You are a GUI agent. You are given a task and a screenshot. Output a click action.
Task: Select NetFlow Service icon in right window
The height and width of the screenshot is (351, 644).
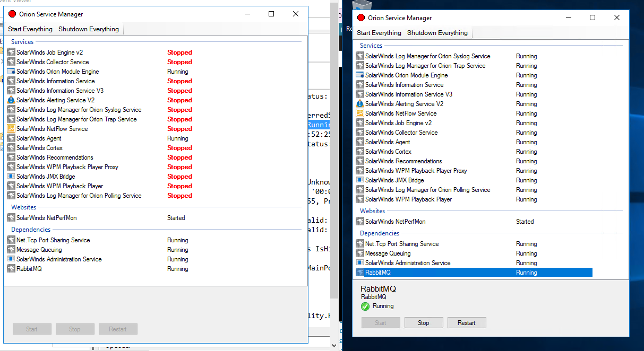coord(360,113)
